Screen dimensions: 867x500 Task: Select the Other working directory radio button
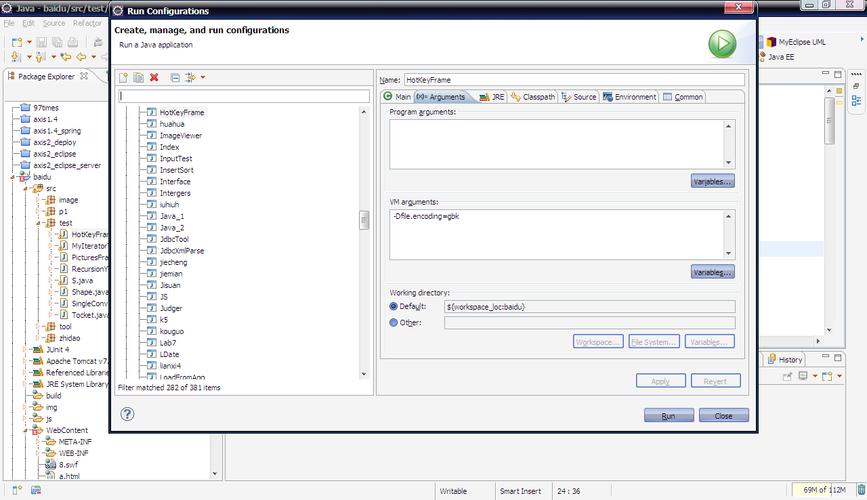(394, 322)
